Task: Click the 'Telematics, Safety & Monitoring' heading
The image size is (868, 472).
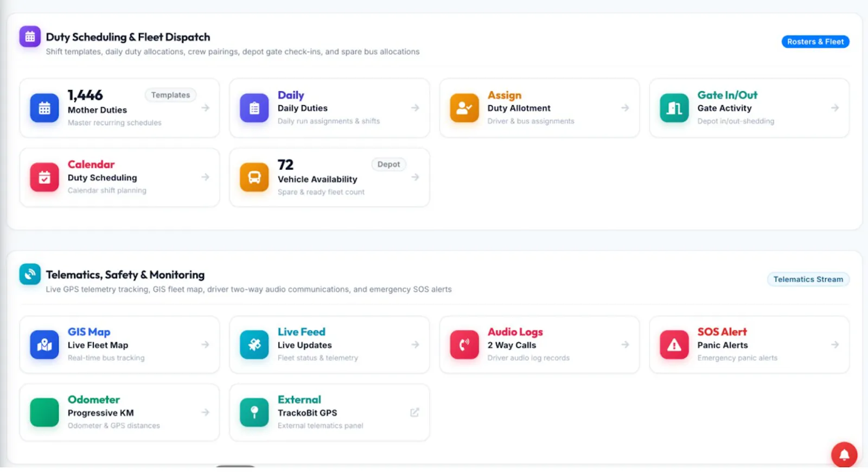Action: tap(125, 275)
